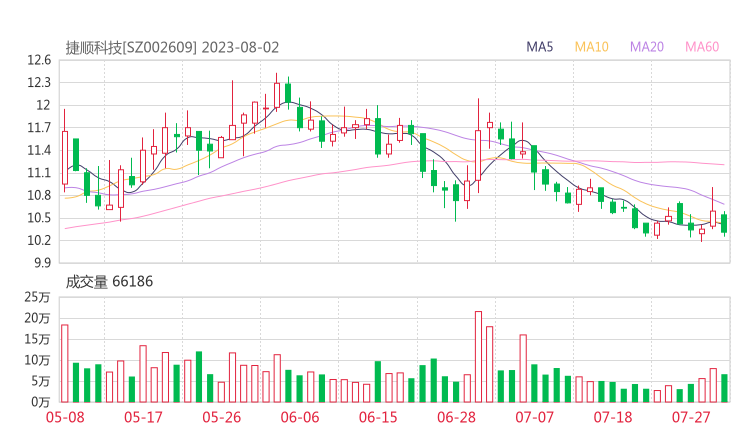Click the 15万 volume axis label
Image resolution: width=740 pixels, height=440 pixels.
37,339
